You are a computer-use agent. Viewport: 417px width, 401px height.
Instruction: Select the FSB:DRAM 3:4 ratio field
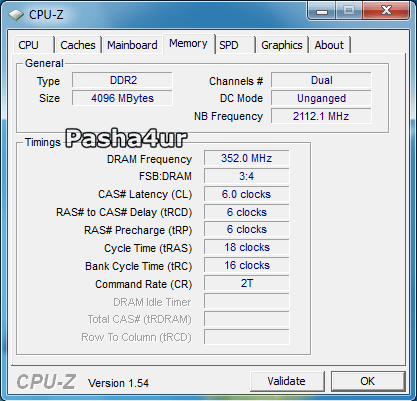247,176
